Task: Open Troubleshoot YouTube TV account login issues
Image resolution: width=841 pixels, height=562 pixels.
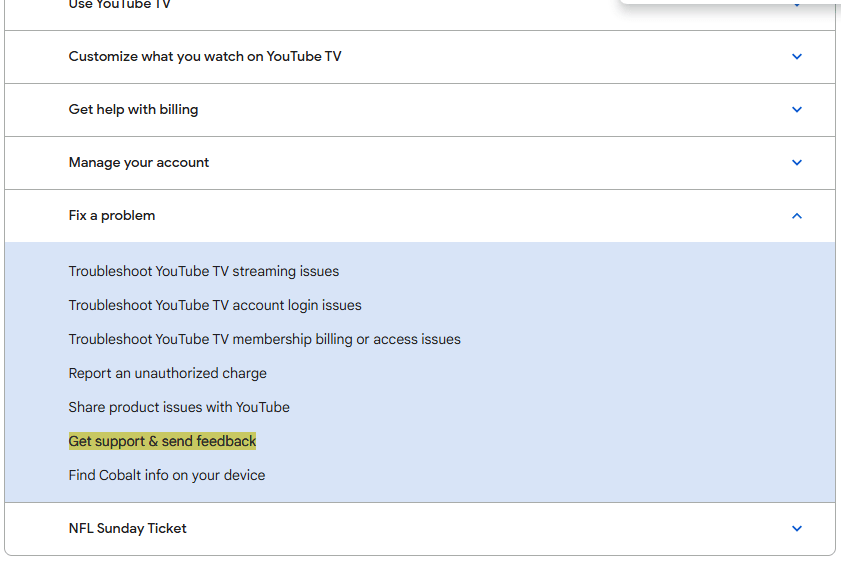Action: (215, 305)
